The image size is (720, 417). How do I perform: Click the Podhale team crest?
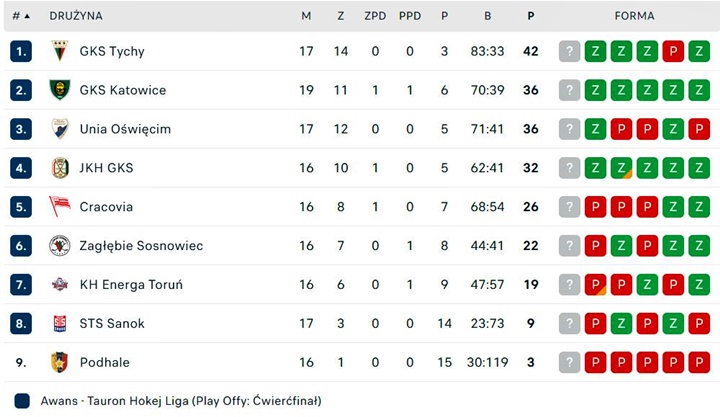60,362
